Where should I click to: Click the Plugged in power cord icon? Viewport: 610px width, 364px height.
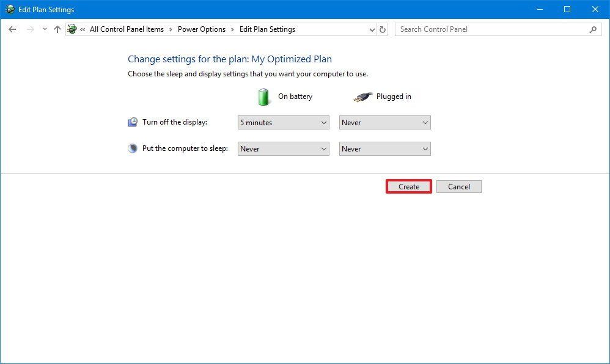click(x=362, y=96)
